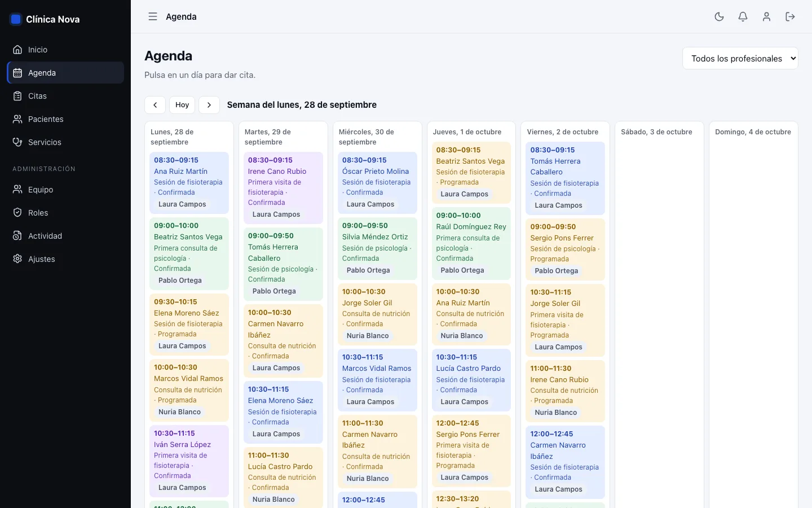Open Pacientes people icon
The height and width of the screenshot is (508, 812).
17,119
